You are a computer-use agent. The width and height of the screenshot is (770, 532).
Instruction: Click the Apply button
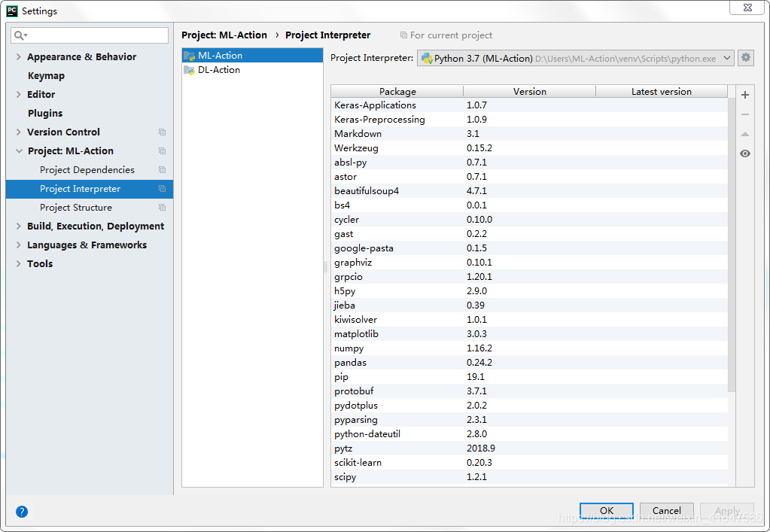[727, 510]
